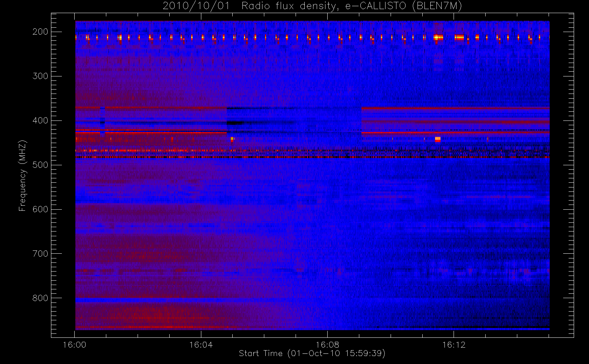Image resolution: width=589 pixels, height=364 pixels.
Task: Click the 16:08 time tick label
Action: pos(327,345)
